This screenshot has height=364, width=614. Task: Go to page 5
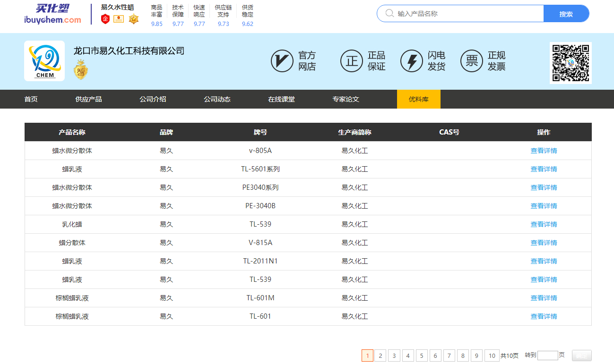pyautogui.click(x=421, y=356)
